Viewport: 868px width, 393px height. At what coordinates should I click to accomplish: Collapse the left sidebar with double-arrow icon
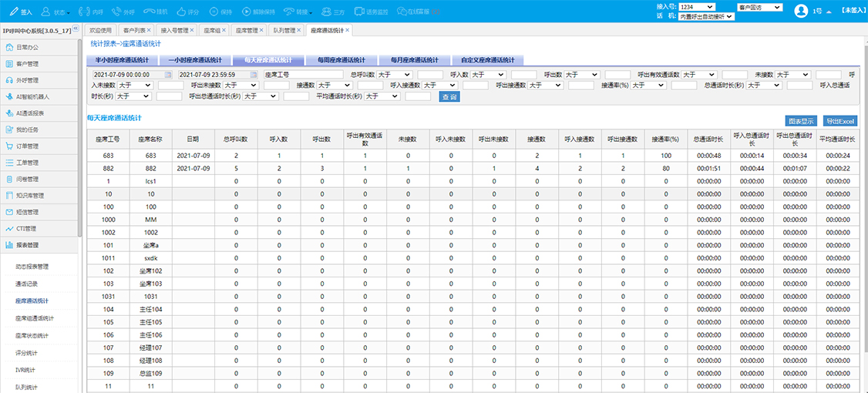76,29
